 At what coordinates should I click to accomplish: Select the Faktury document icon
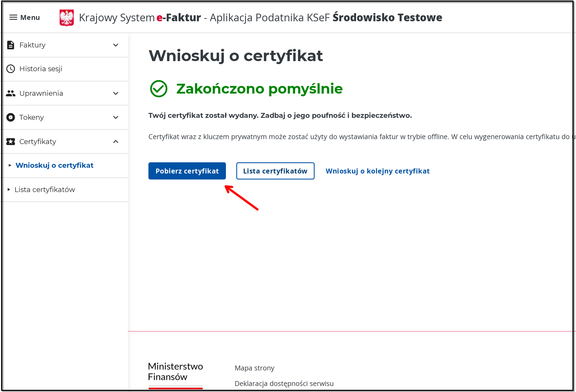tap(11, 45)
